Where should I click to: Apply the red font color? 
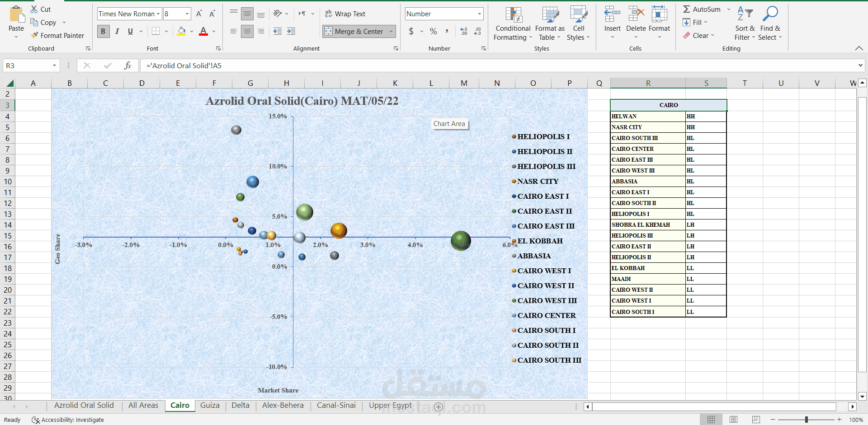coord(203,31)
